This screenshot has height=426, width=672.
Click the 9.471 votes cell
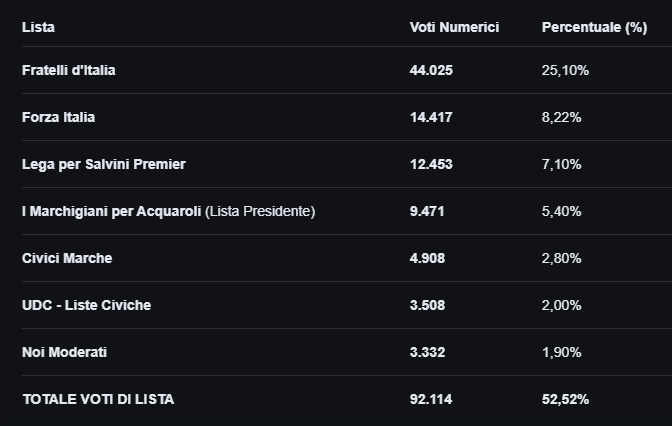[427, 211]
